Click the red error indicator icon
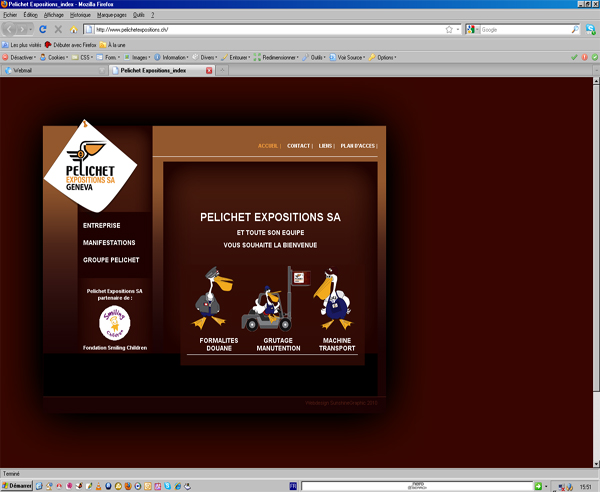 [585, 57]
